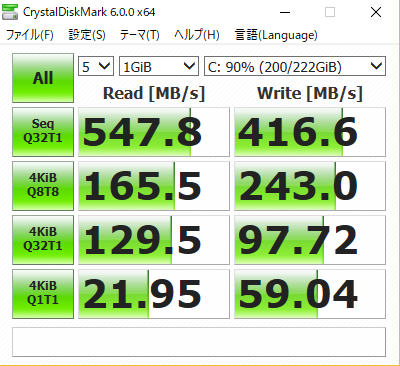The width and height of the screenshot is (400, 366).
Task: Open the テーマ(T) menu
Action: click(140, 35)
